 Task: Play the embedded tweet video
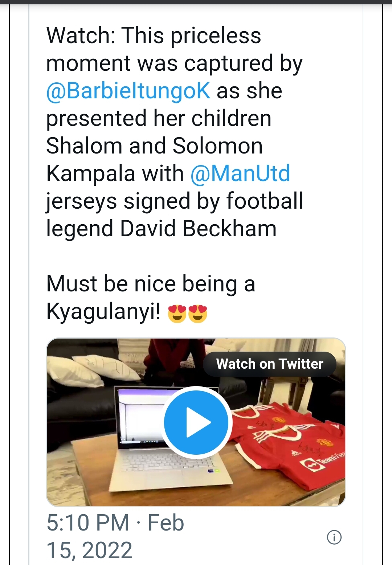click(x=196, y=422)
